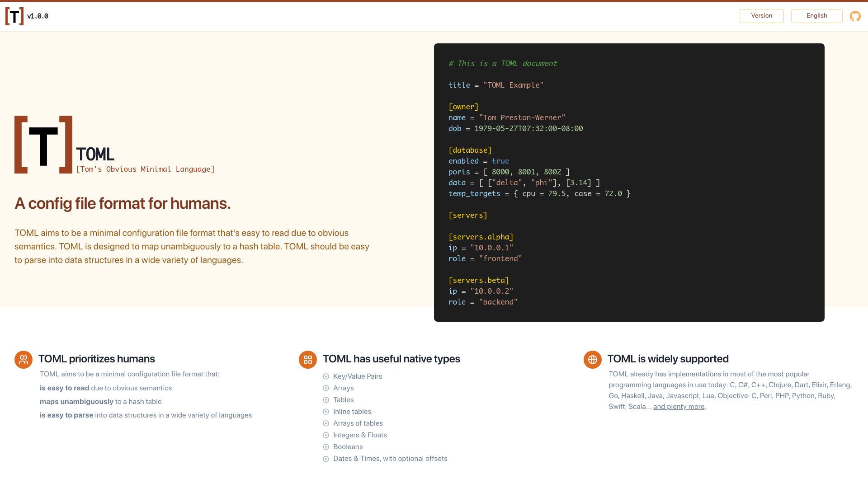Click "[Tom's Obvious Minimal Language]" subtitle

pos(145,169)
